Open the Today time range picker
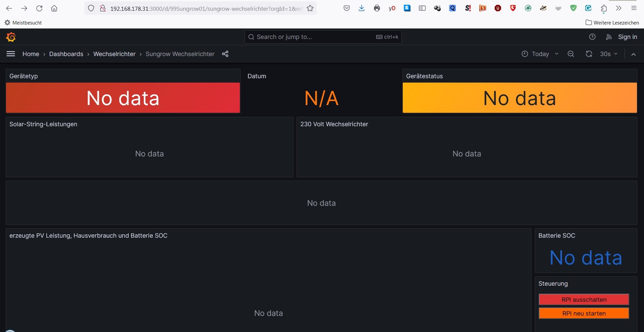Viewport: 644px width, 332px height. (x=540, y=54)
